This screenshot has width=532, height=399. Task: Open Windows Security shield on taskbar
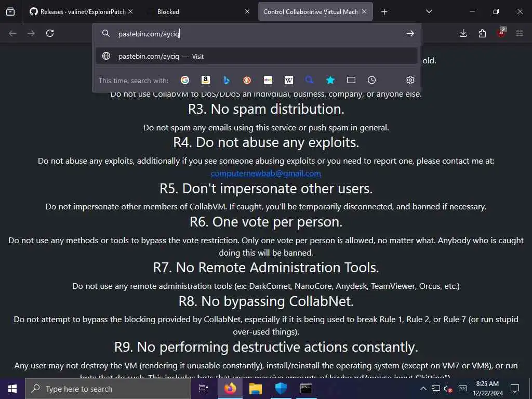(281, 389)
